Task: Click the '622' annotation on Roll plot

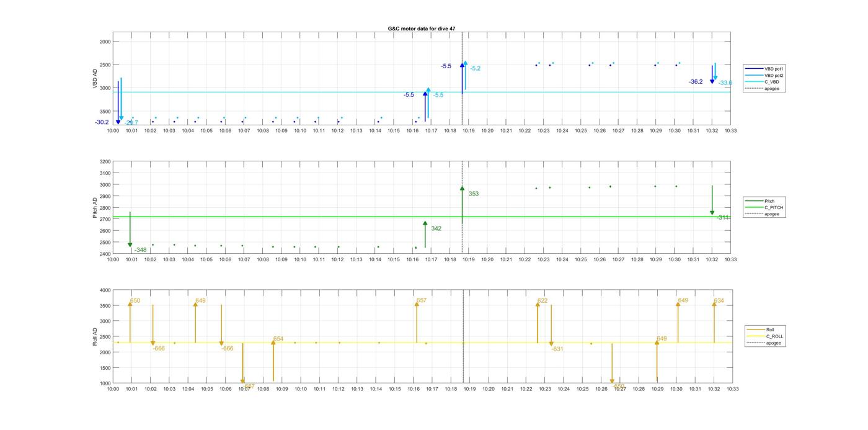Action: 542,301
